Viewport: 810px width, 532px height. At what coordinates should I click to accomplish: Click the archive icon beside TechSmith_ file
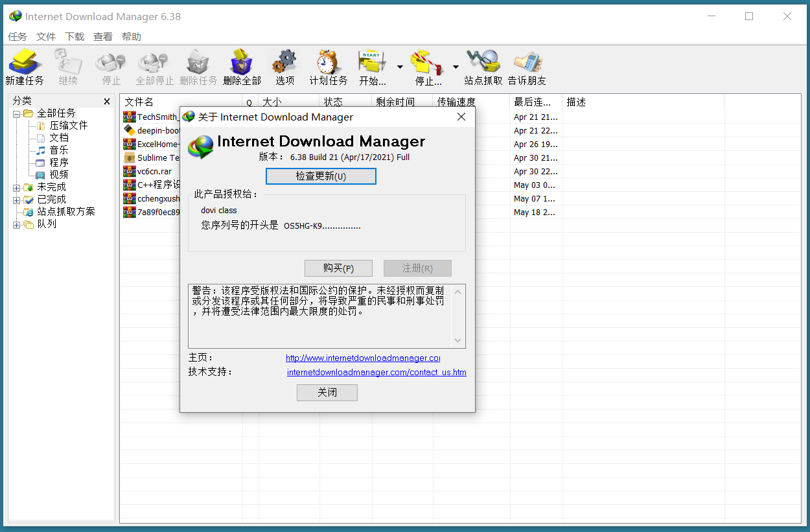tap(130, 117)
